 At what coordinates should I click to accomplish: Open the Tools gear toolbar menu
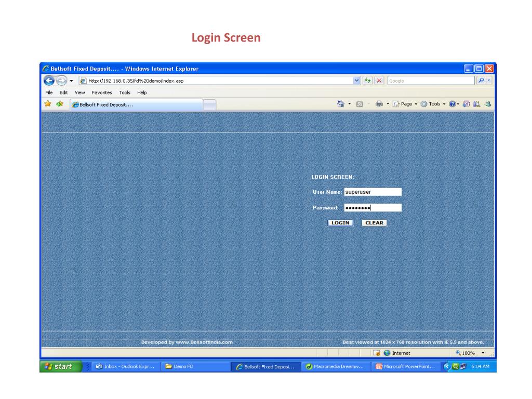click(x=433, y=104)
